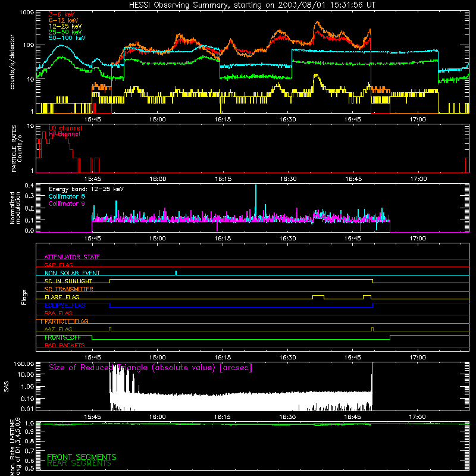The image size is (476, 476).
Task: Click the green 25-50 keV legend label
Action: (65, 32)
